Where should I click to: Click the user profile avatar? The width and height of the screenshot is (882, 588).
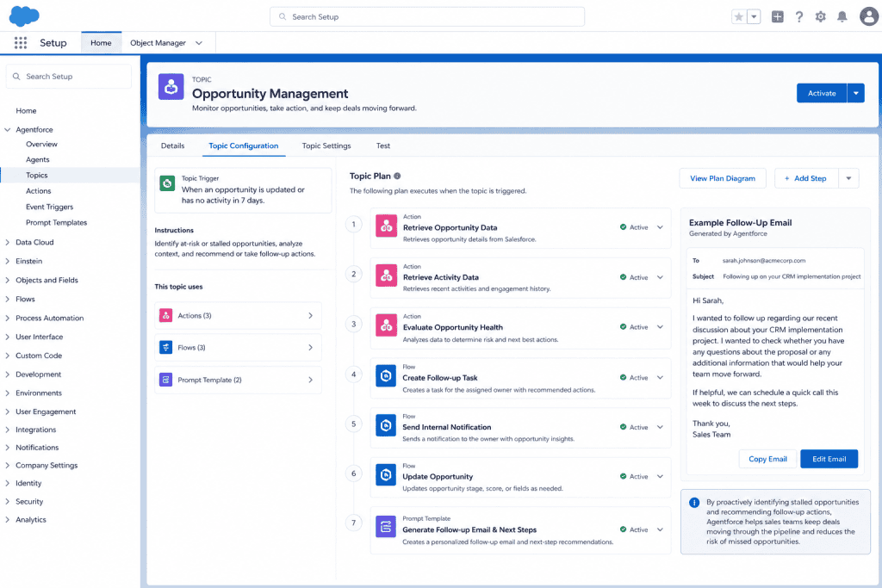click(869, 16)
